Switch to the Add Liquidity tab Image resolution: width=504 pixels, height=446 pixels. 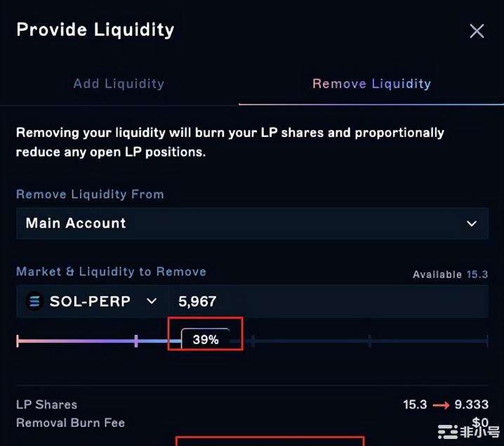(x=119, y=84)
